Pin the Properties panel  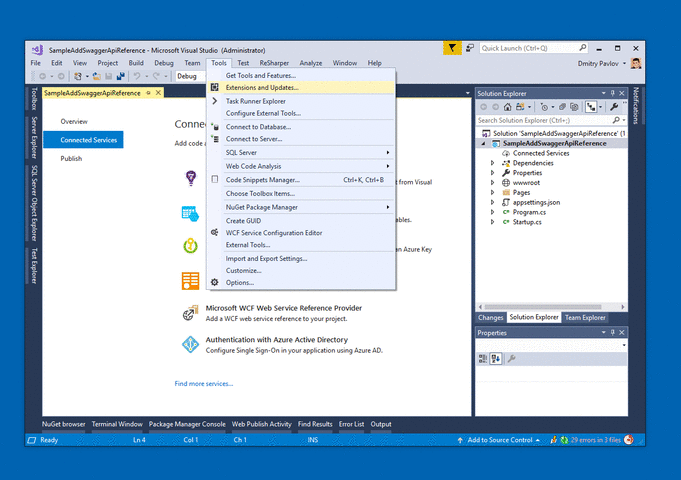[613, 332]
